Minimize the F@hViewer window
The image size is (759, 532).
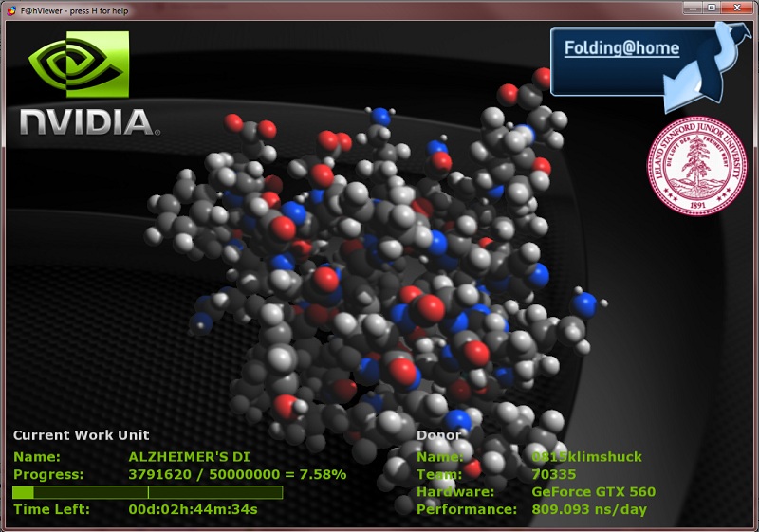tap(693, 8)
